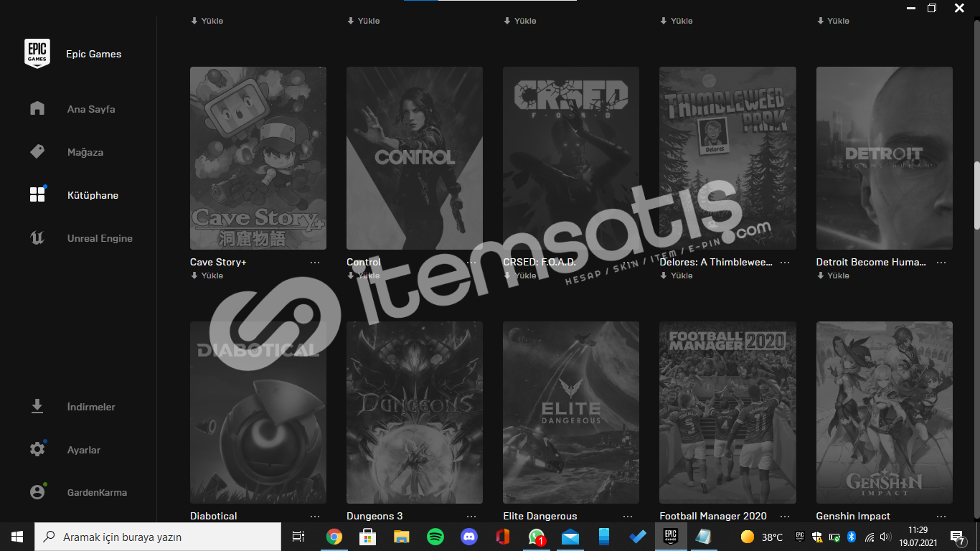Open Microsoft Store from the taskbar
The image size is (980, 551).
pyautogui.click(x=367, y=537)
